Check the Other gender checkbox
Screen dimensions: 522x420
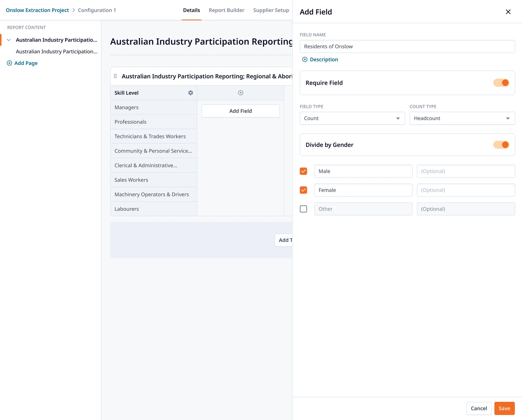(303, 209)
